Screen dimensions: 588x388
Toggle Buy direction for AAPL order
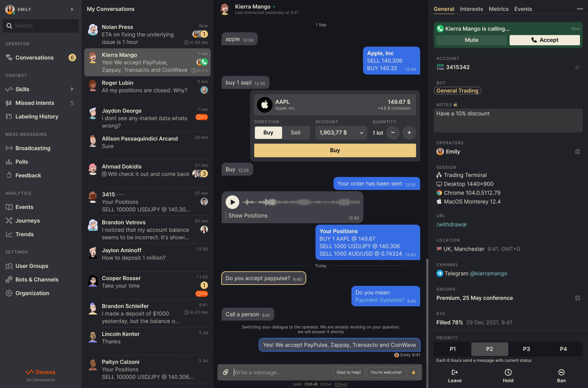coord(268,133)
